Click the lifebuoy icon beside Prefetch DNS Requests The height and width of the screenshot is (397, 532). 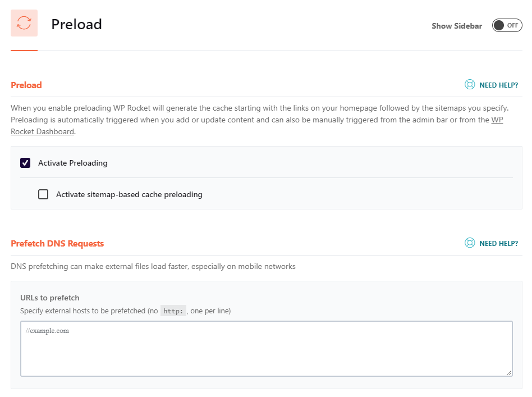click(470, 243)
